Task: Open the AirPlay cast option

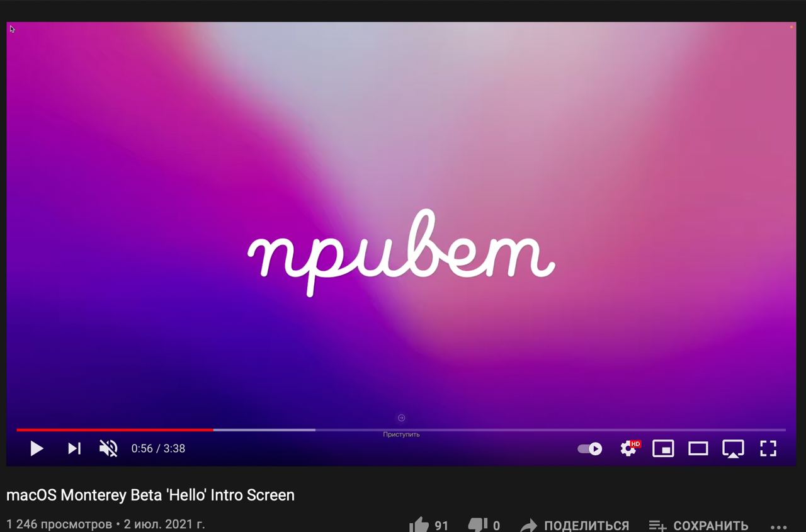Action: (x=733, y=448)
